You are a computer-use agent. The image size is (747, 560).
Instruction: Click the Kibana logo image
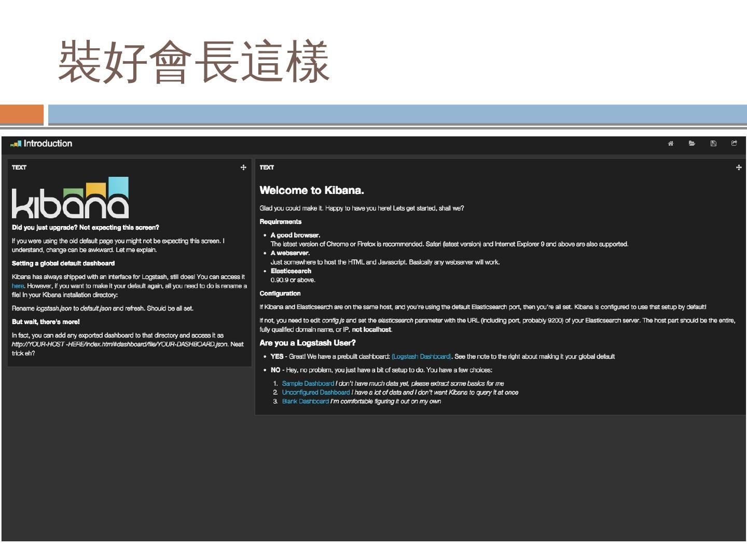(71, 198)
